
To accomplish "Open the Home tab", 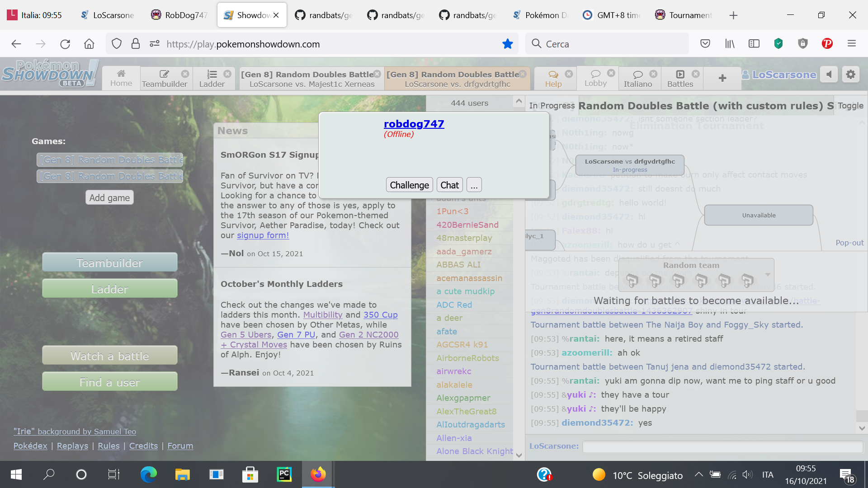I will pyautogui.click(x=121, y=78).
